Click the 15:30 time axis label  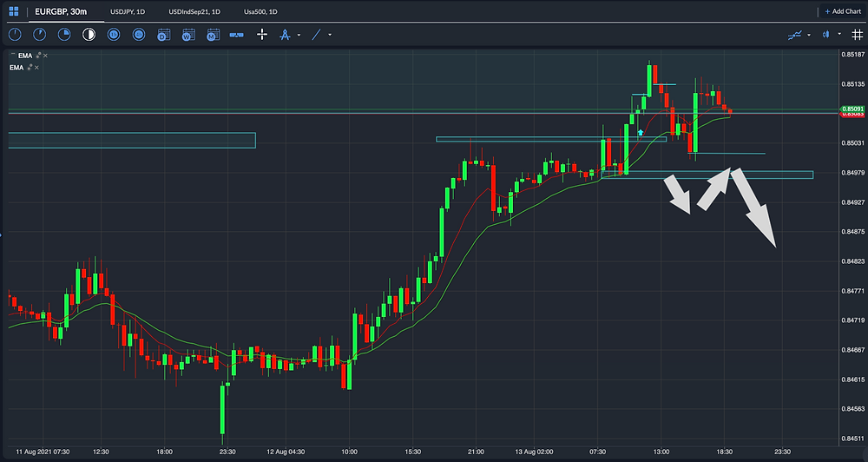pos(412,452)
